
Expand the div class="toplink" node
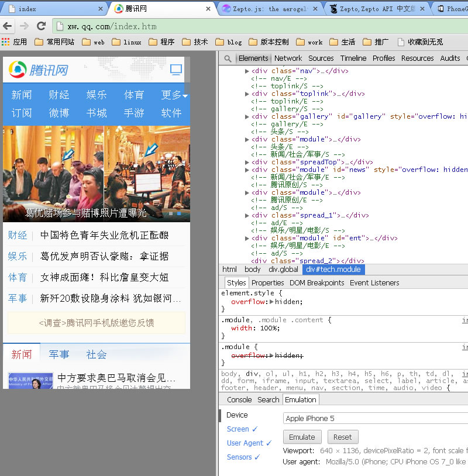click(x=247, y=94)
